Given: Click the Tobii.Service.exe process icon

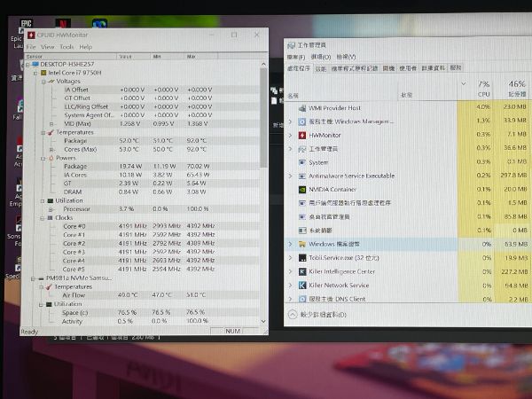Looking at the screenshot, I should [x=302, y=258].
